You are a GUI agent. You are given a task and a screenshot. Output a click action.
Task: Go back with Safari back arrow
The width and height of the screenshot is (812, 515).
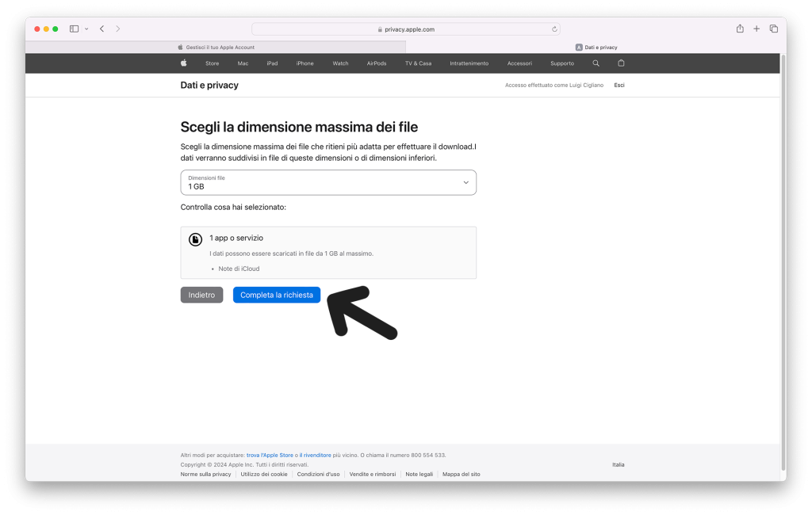(102, 29)
